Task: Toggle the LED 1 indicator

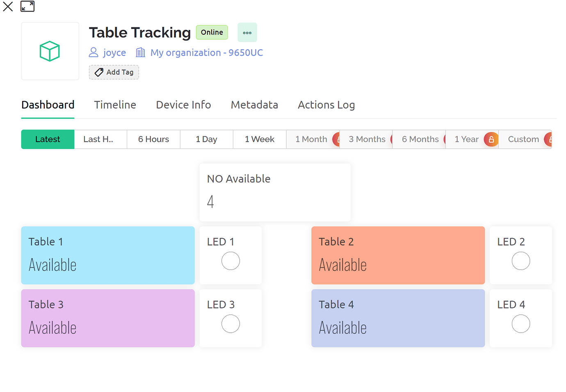Action: (x=231, y=261)
